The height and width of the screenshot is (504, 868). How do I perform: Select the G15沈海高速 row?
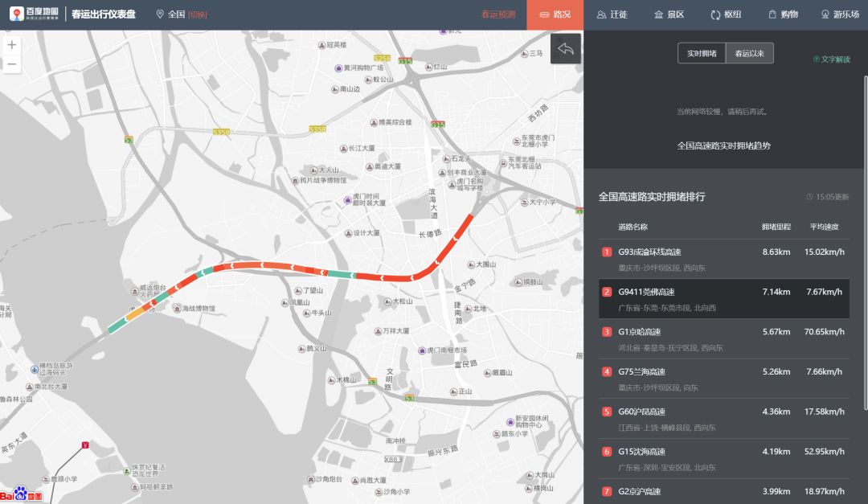[x=723, y=459]
